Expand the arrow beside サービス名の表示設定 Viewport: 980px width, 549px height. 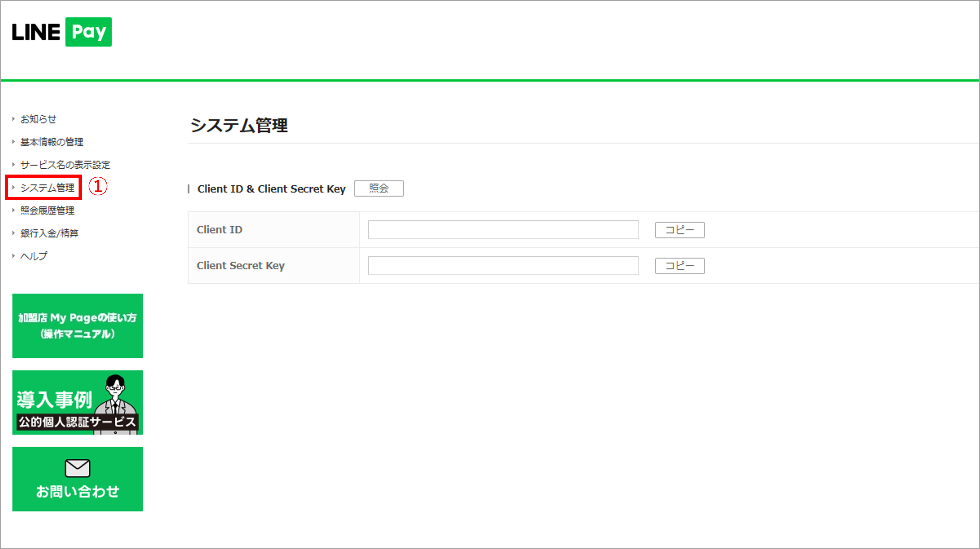[13, 165]
